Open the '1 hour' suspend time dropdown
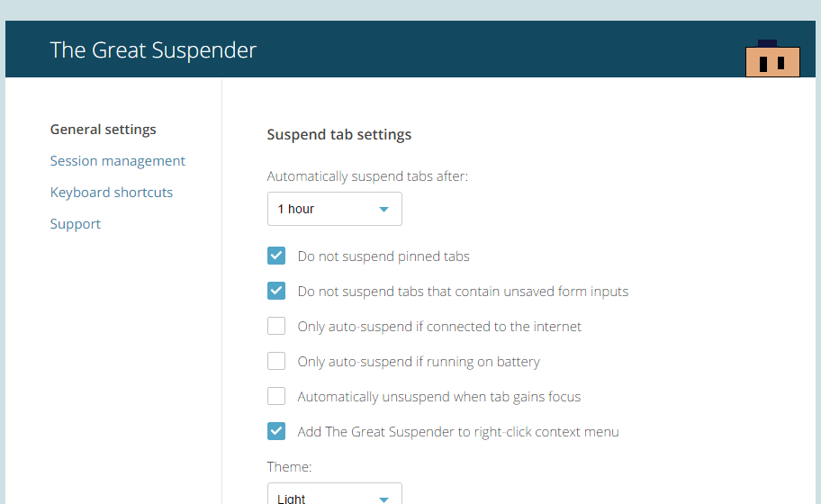821x504 pixels. coord(335,209)
